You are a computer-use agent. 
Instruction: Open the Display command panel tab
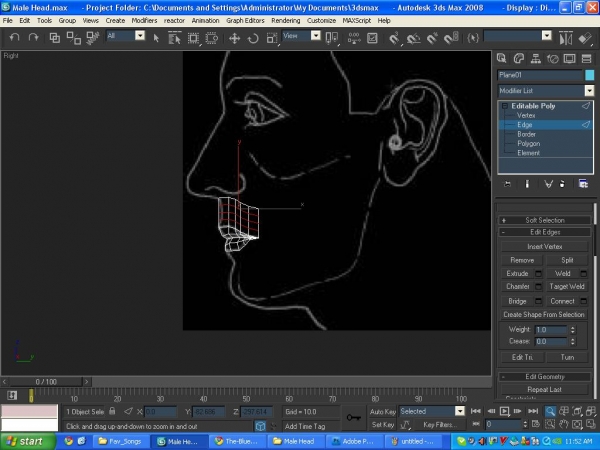click(569, 58)
